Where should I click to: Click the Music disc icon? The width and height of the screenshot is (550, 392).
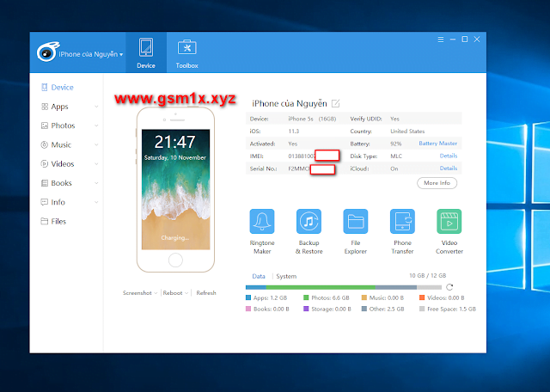coord(45,144)
